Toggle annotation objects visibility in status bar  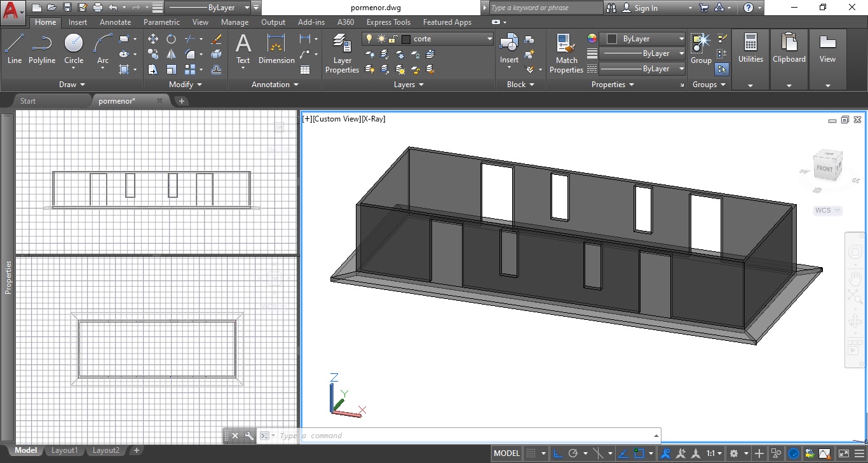click(x=666, y=453)
